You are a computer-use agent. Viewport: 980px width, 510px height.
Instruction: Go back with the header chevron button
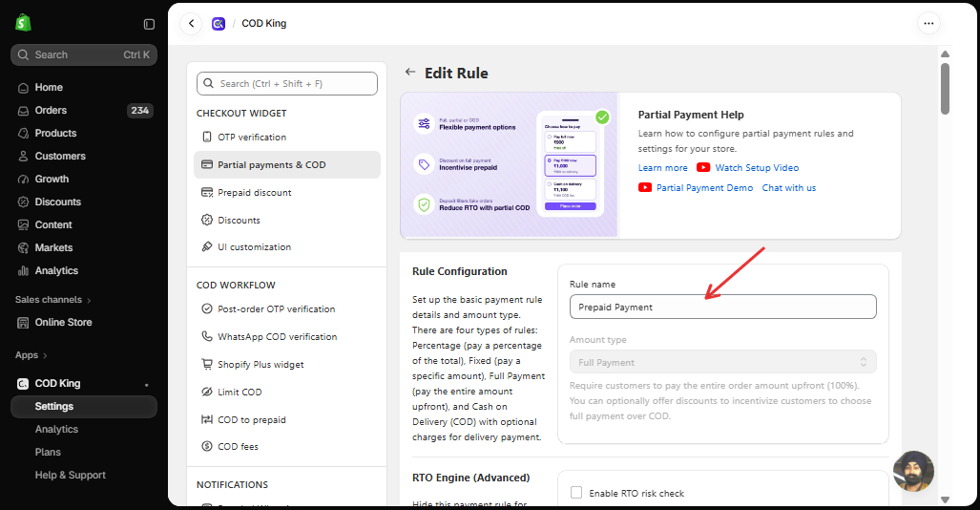pos(191,24)
